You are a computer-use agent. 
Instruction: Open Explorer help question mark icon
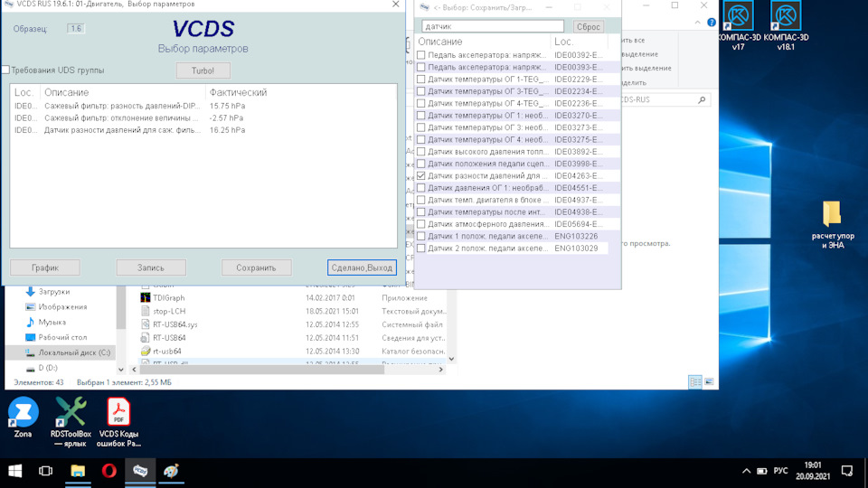[x=712, y=22]
